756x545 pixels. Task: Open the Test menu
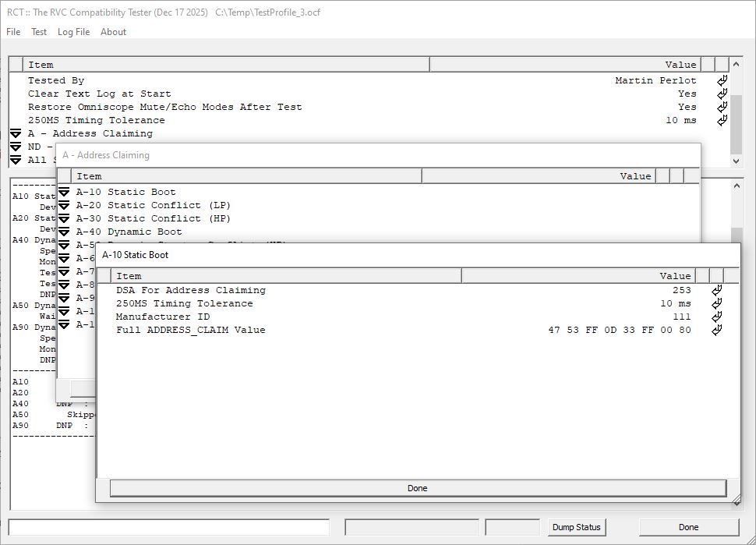click(39, 32)
